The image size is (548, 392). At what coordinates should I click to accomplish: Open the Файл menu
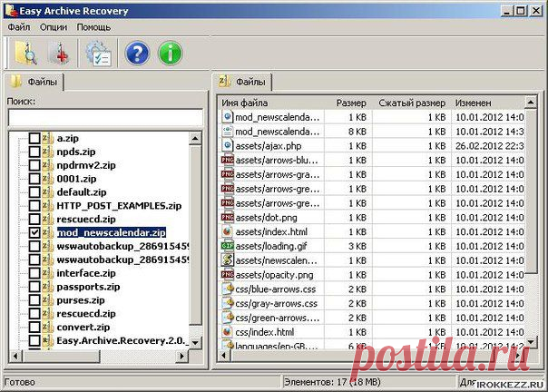[19, 27]
